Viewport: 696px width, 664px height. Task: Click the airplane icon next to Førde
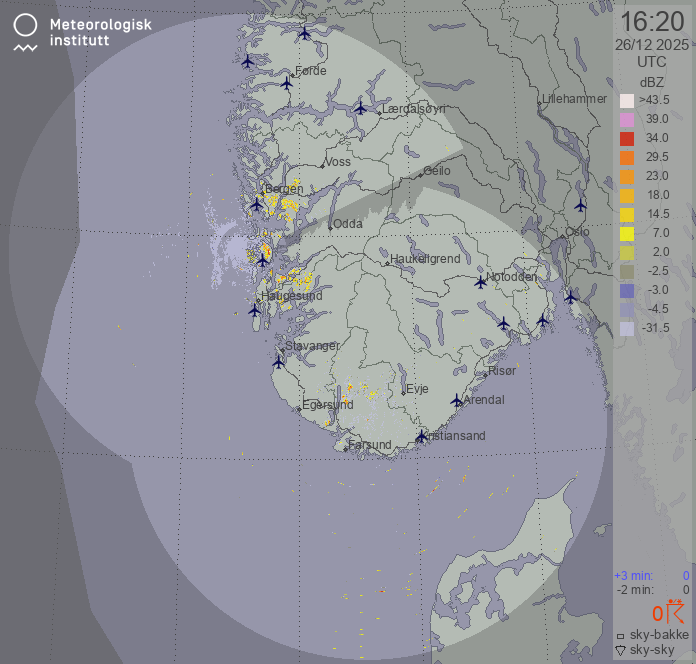point(287,83)
